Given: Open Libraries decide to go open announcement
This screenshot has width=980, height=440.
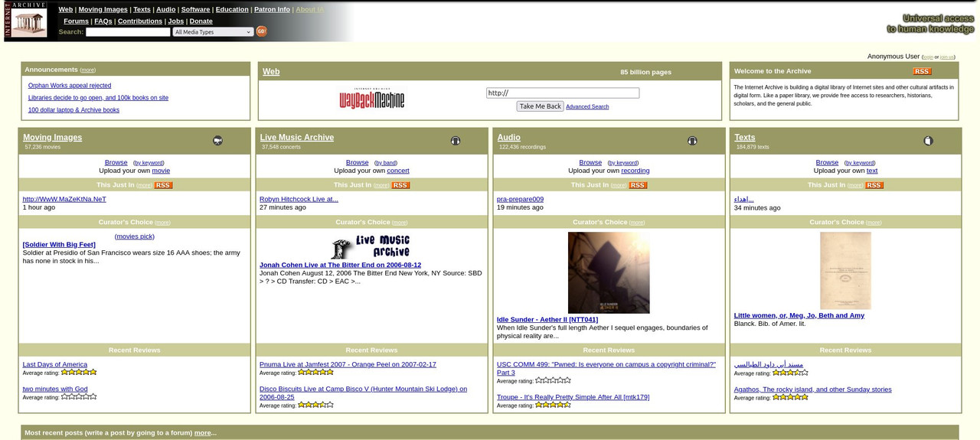Looking at the screenshot, I should tap(98, 98).
